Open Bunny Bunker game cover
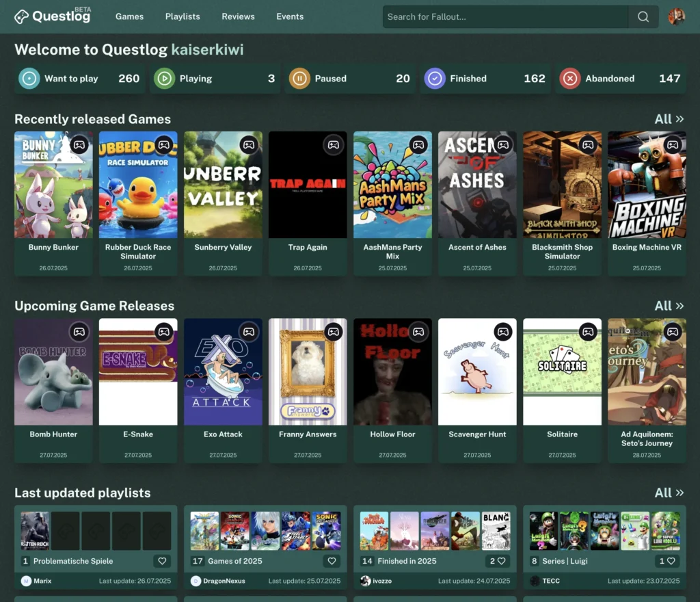700x602 pixels. click(x=53, y=185)
